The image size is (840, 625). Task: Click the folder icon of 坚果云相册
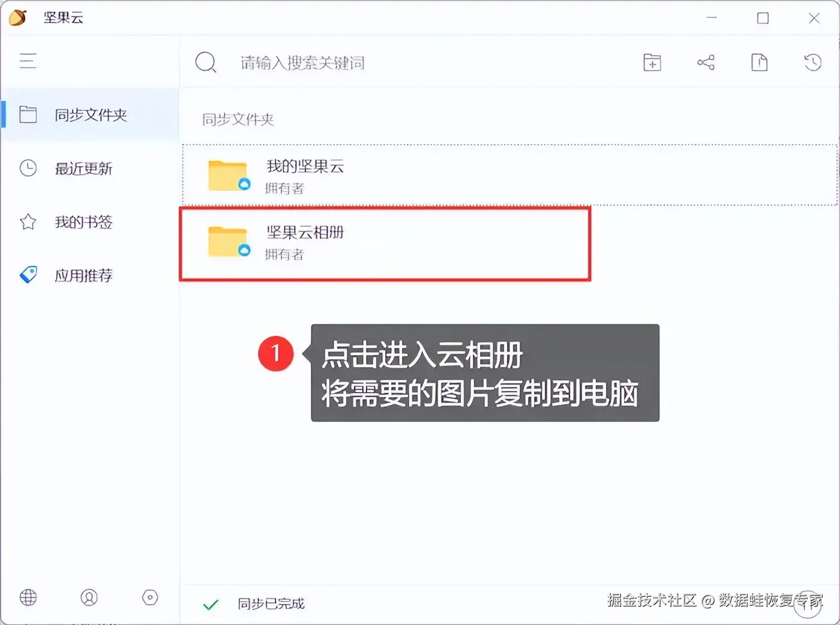click(229, 242)
